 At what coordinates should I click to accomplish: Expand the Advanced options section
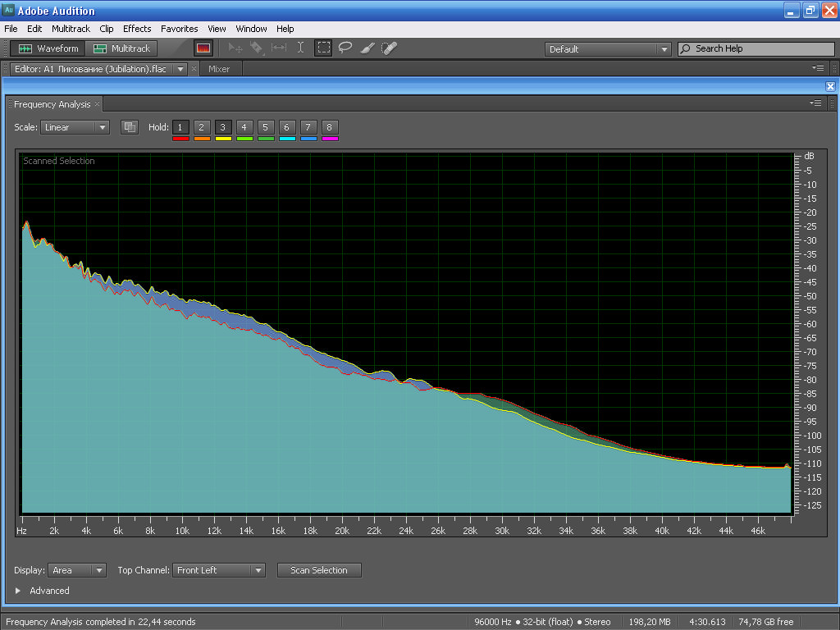(x=18, y=591)
